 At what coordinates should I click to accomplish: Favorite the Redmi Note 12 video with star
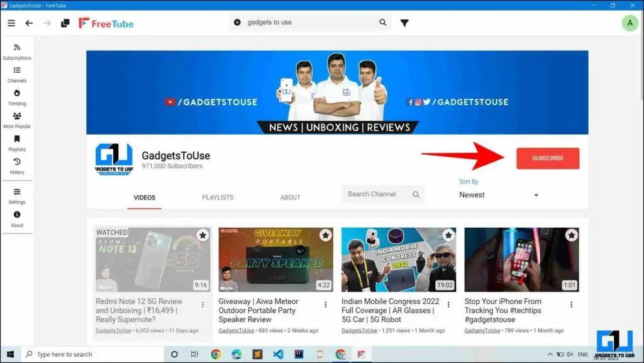[x=203, y=235]
